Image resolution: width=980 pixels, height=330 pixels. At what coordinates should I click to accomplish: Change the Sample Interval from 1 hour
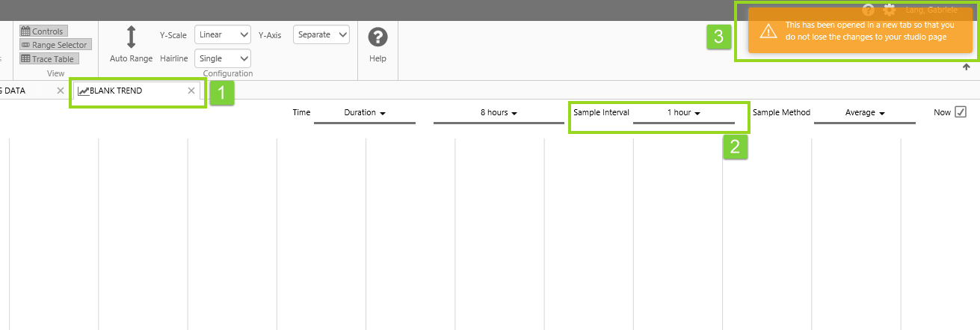point(683,113)
